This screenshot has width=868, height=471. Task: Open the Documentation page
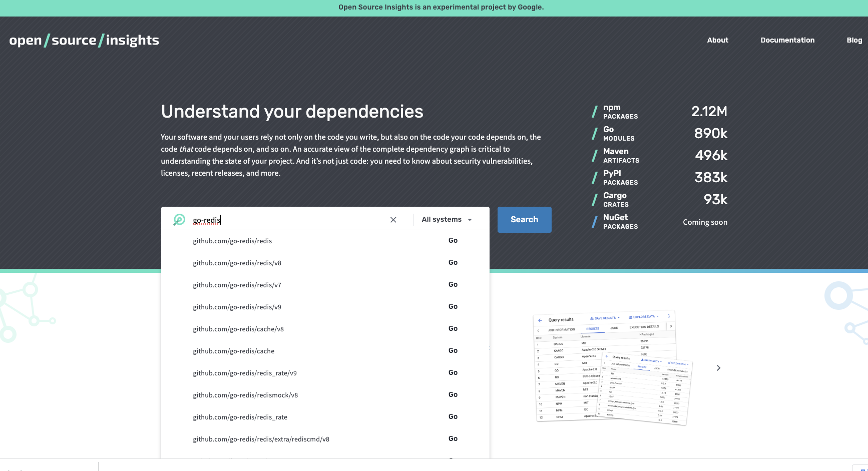[787, 40]
